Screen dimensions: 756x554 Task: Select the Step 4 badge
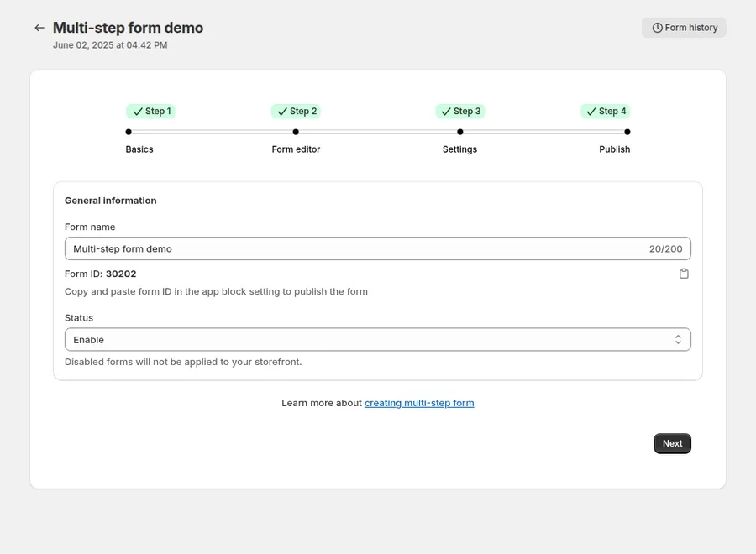[x=606, y=112]
